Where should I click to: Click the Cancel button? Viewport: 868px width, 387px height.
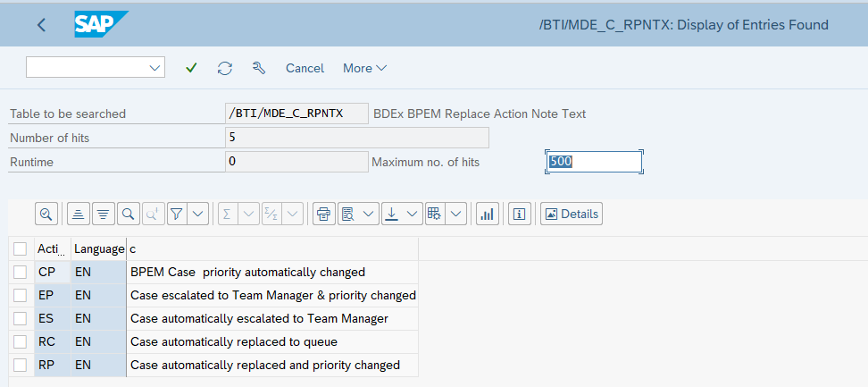[x=305, y=68]
